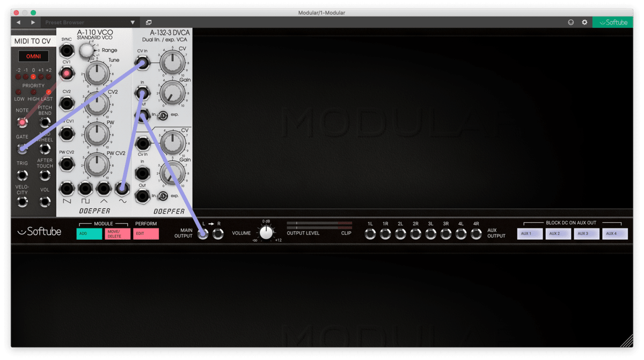This screenshot has width=644, height=360.
Task: Select the -1 octave LED
Action: click(x=25, y=77)
